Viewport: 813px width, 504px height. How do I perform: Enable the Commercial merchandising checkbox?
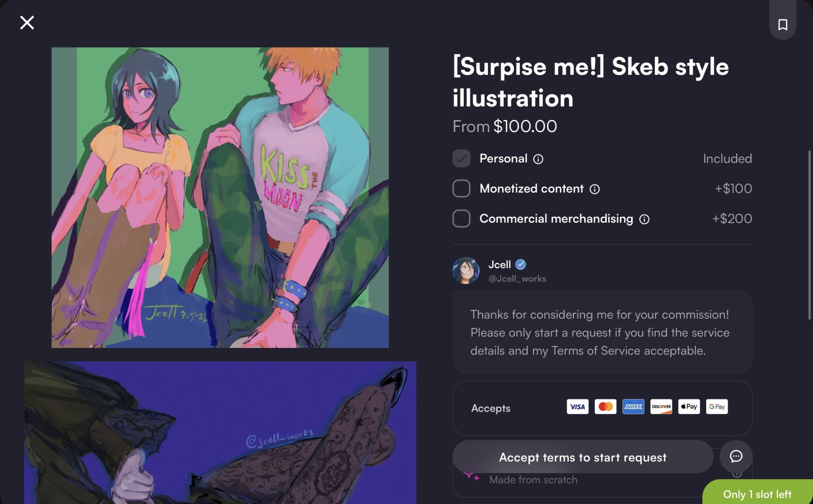tap(461, 219)
